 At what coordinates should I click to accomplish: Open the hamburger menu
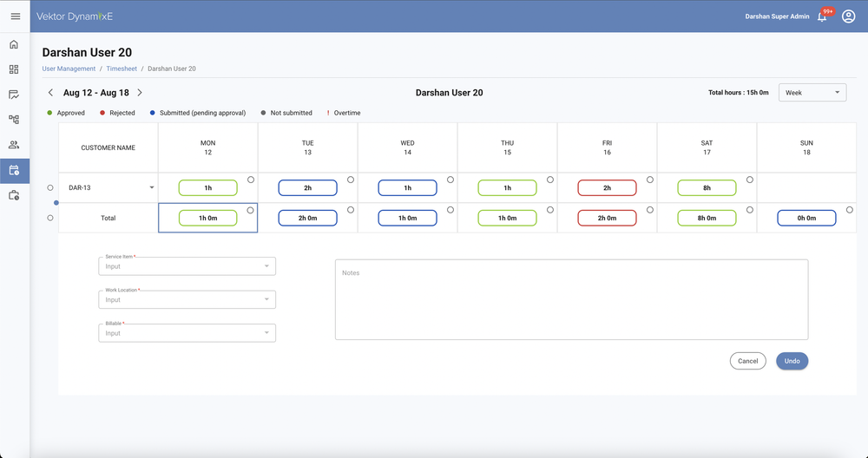tap(16, 16)
